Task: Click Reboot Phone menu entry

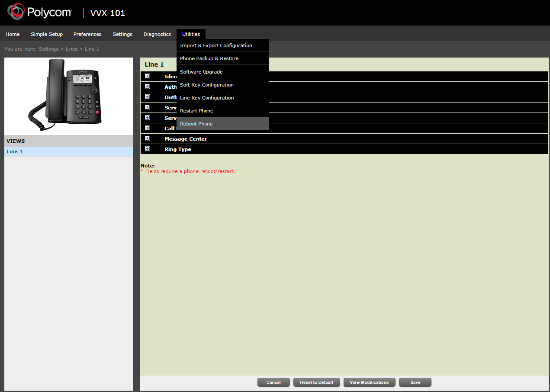Action: (196, 124)
